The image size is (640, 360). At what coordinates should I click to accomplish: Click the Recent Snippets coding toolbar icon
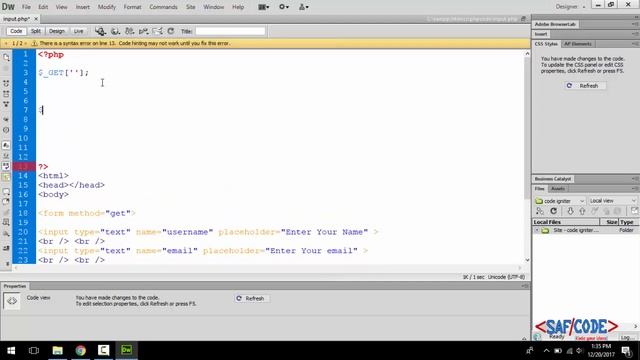coord(6,222)
